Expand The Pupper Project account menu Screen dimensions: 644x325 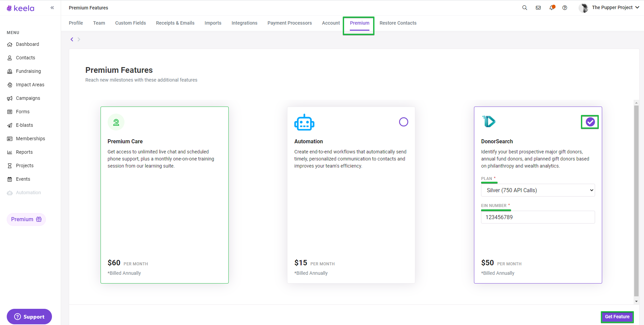click(615, 7)
